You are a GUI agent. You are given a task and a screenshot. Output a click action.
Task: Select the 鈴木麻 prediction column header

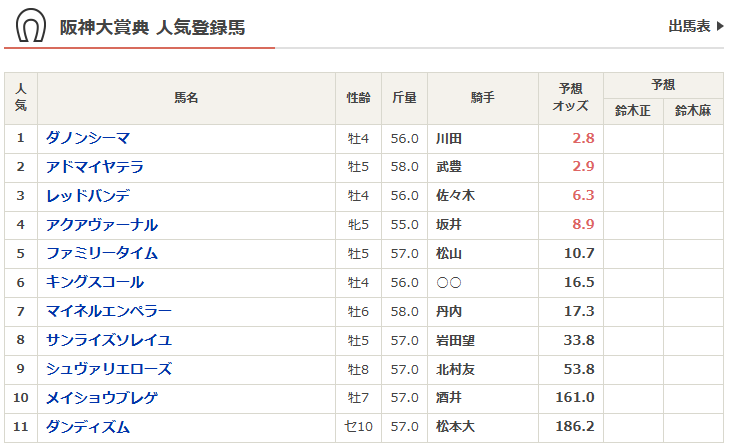693,111
